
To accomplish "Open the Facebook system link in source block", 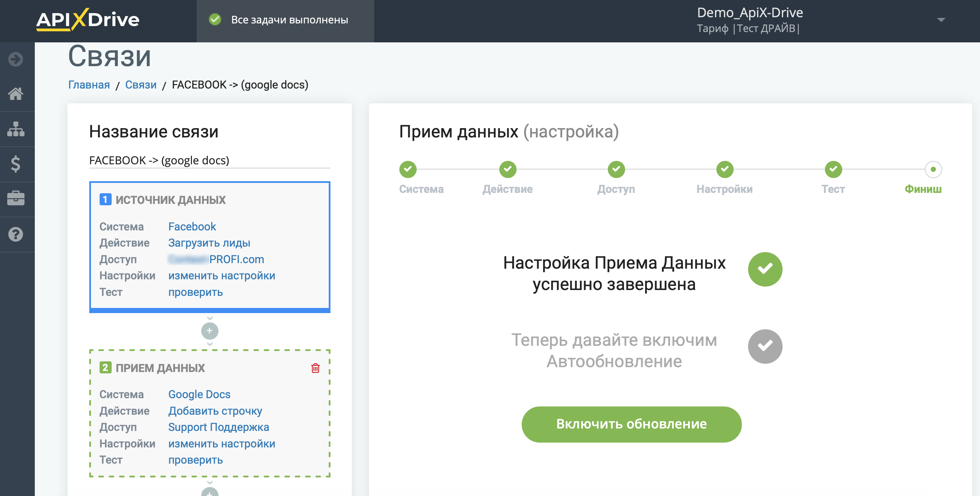I will tap(192, 226).
